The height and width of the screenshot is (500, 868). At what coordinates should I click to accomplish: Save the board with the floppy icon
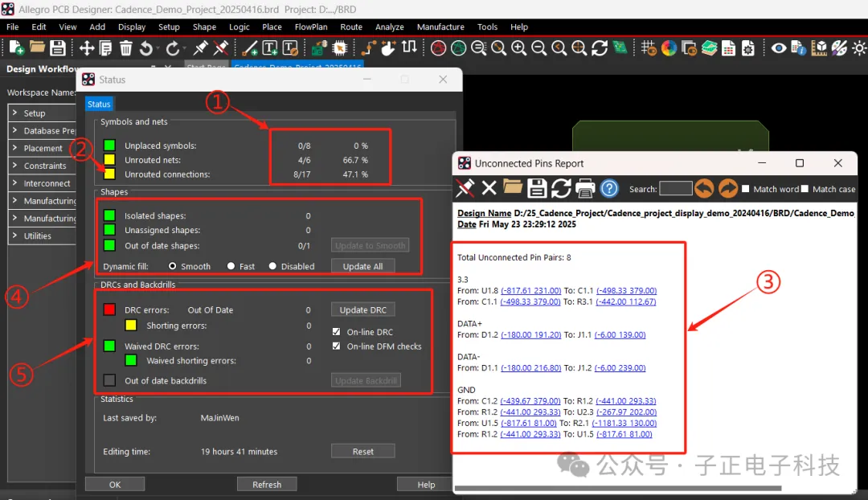tap(58, 48)
